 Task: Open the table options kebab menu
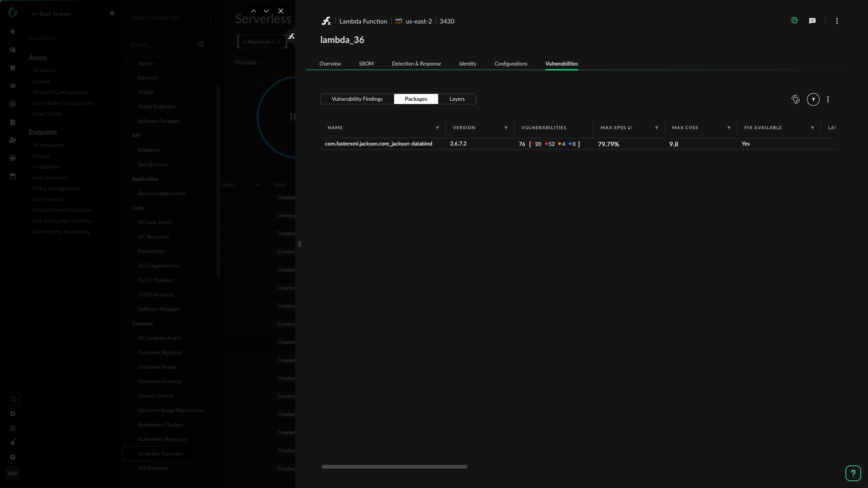pyautogui.click(x=828, y=99)
